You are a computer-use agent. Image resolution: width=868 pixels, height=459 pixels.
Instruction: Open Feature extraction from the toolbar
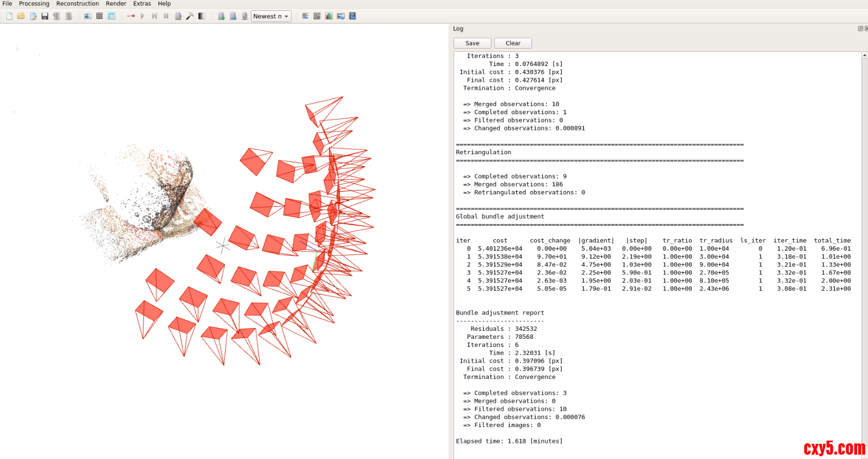tap(88, 16)
